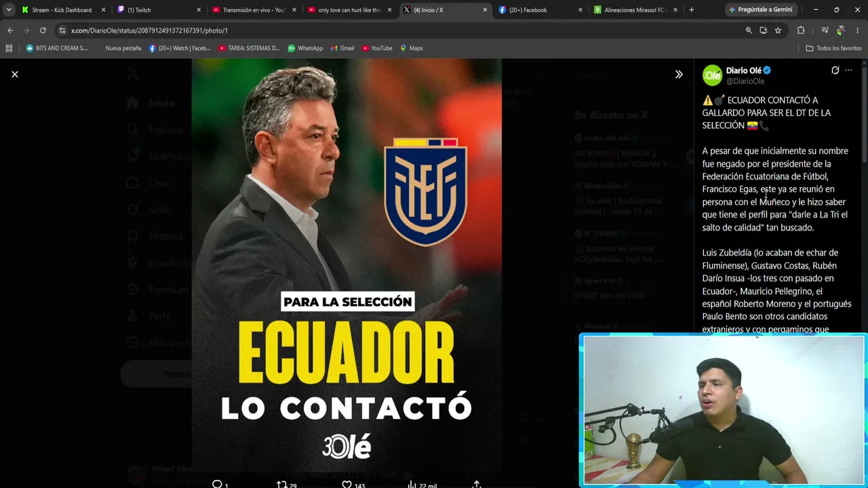Click the @DiarioOle handle
The height and width of the screenshot is (488, 868).
tap(745, 81)
